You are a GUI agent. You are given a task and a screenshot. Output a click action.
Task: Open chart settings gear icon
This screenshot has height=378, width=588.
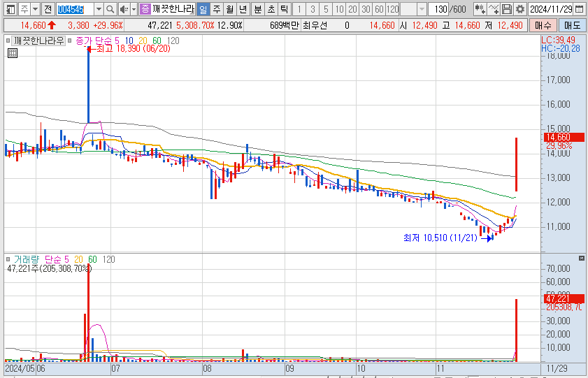[519, 9]
